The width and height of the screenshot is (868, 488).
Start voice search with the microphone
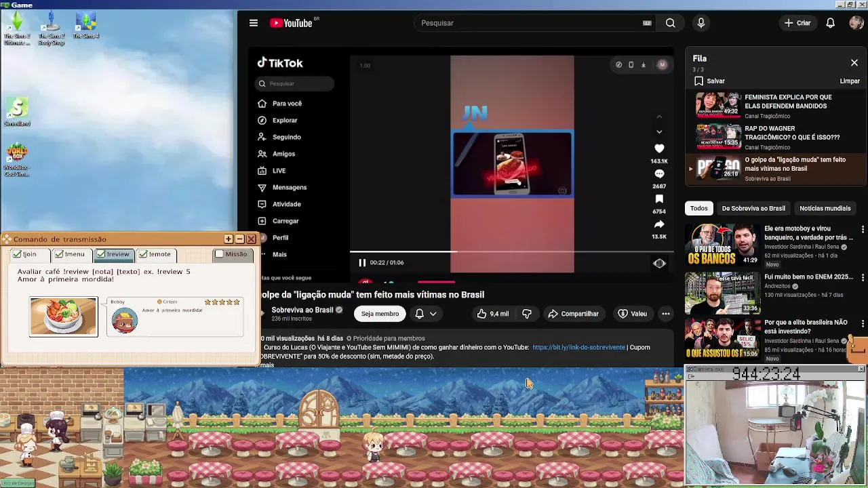(701, 23)
